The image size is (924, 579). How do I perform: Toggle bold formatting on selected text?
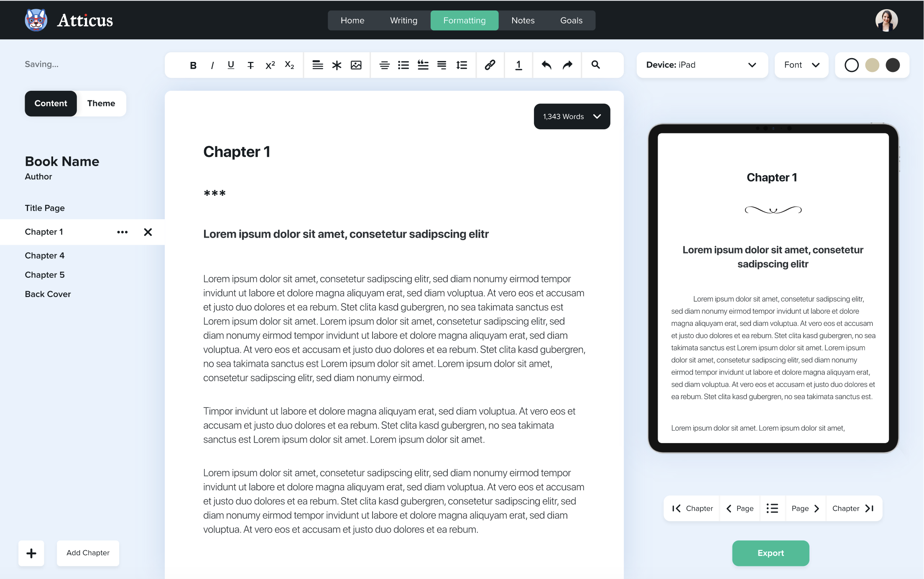pos(193,65)
